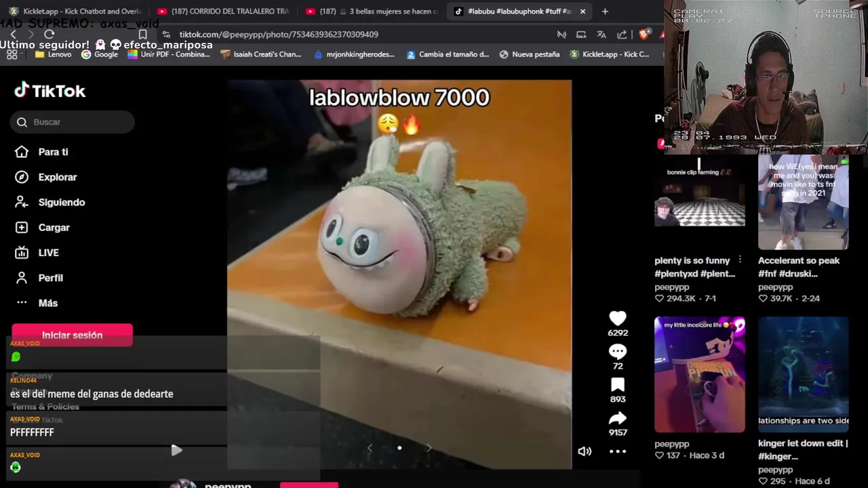Open Unir PDF - Combina bookmark
This screenshot has height=488, width=868.
pos(169,54)
